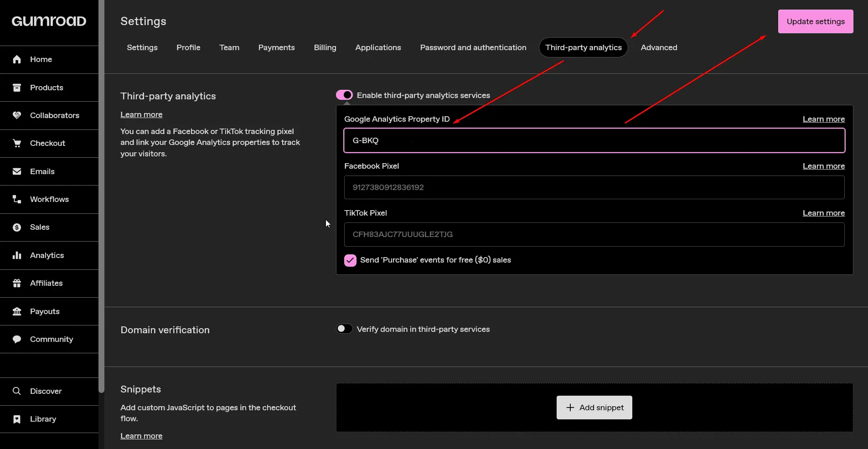The image size is (868, 449).
Task: Go to Library in the sidebar
Action: (x=49, y=419)
